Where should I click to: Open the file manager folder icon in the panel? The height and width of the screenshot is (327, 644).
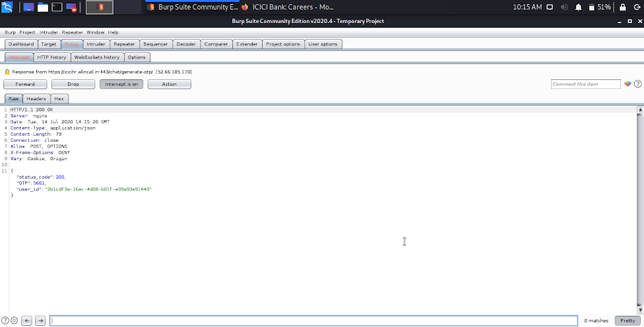43,7
